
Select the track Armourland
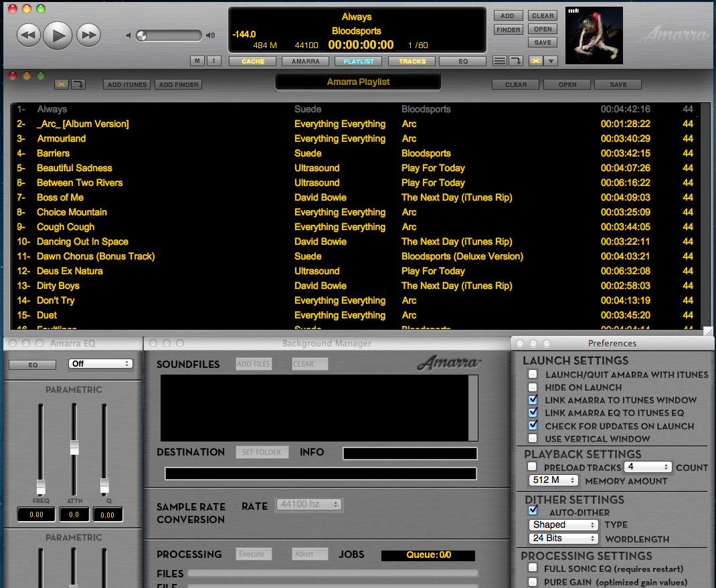coord(356,138)
